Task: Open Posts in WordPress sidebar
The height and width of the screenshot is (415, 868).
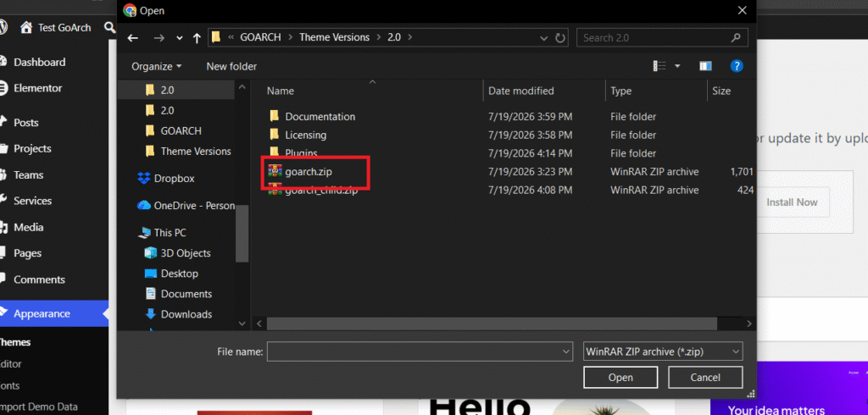Action: point(26,122)
